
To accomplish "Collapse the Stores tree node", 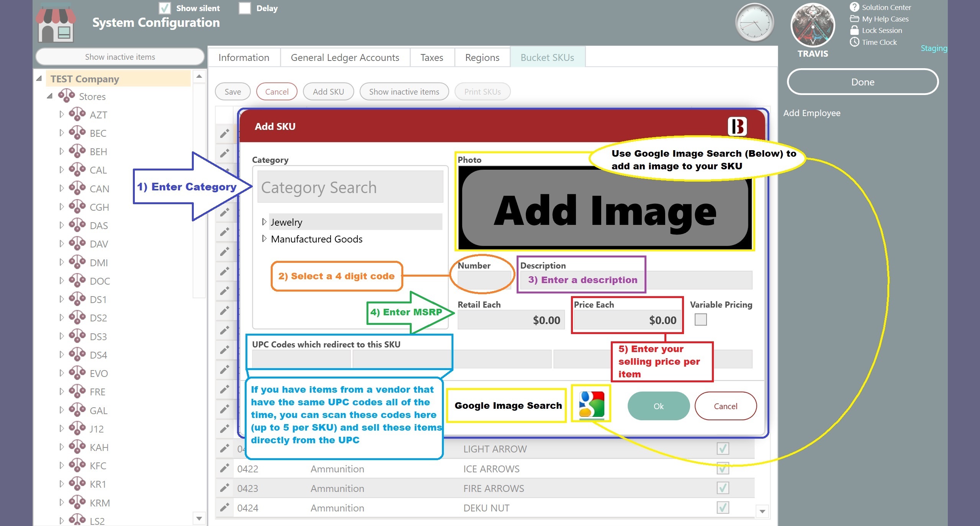I will pyautogui.click(x=50, y=96).
